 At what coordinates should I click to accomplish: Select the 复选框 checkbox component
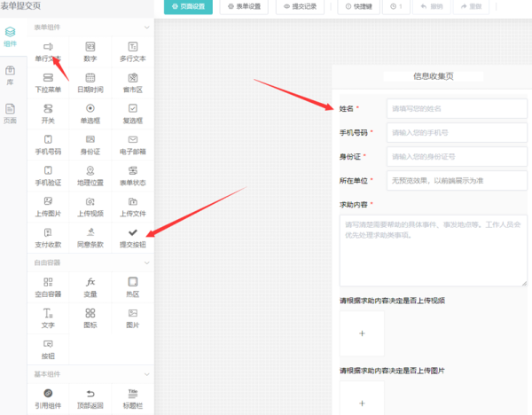(133, 114)
